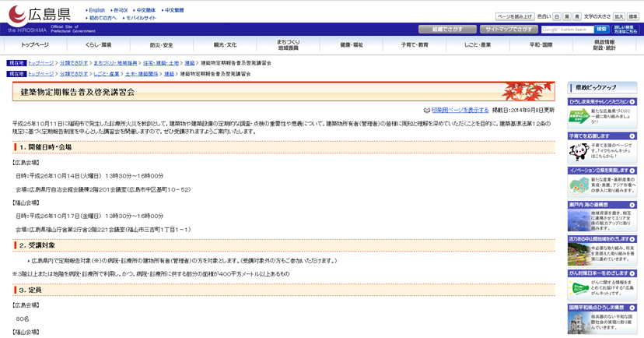This screenshot has width=644, height=338.
Task: Open the 健康・福祉 navigation tab
Action: click(352, 45)
